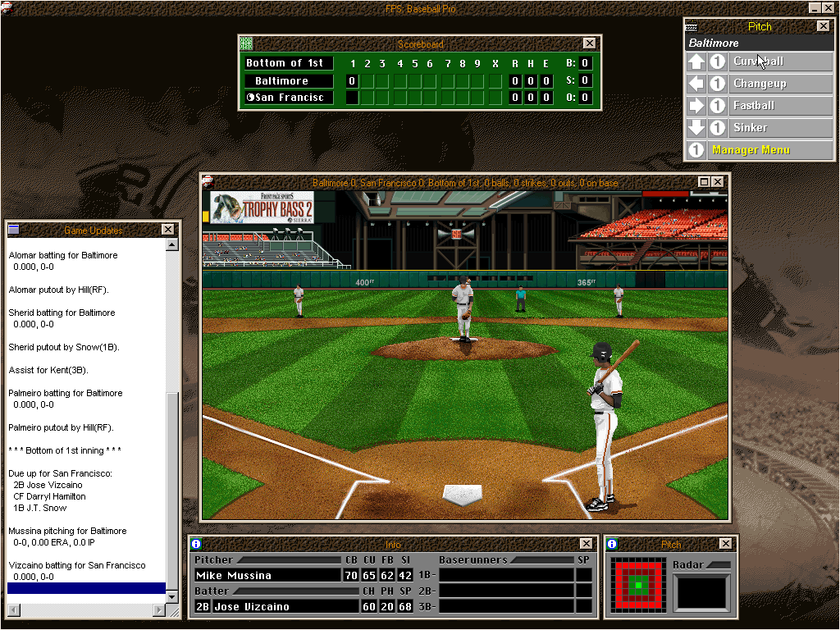The width and height of the screenshot is (840, 630).
Task: Click the 3B baserunner field
Action: [x=506, y=606]
